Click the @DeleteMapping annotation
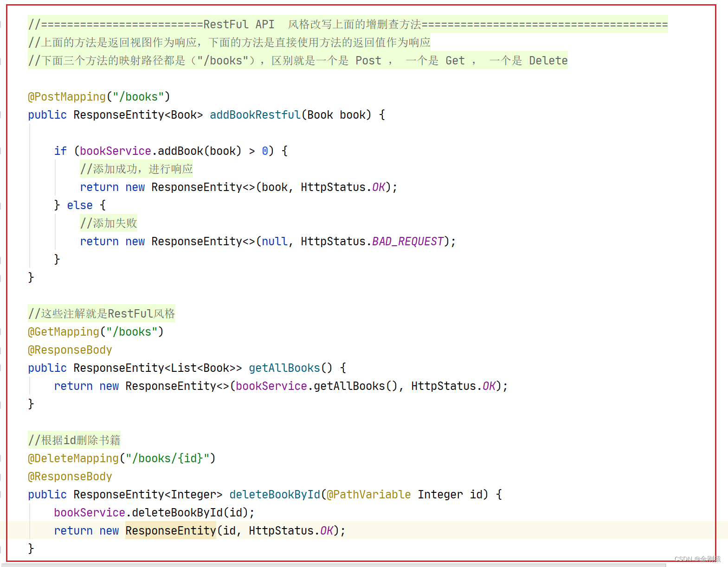The height and width of the screenshot is (567, 728). coord(73,459)
